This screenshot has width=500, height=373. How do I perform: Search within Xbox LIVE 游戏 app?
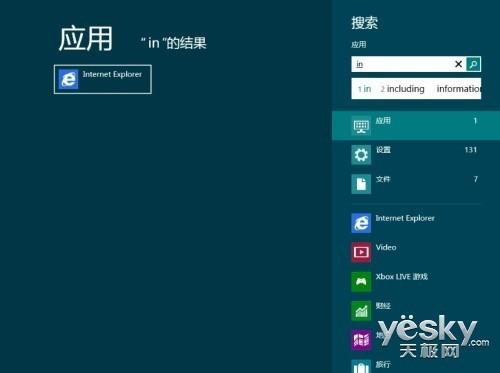(x=416, y=282)
